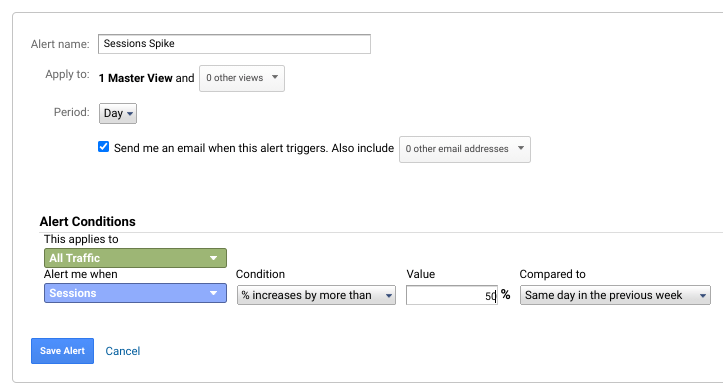723x392 pixels.
Task: Click the small arrow next to Day
Action: click(x=130, y=114)
